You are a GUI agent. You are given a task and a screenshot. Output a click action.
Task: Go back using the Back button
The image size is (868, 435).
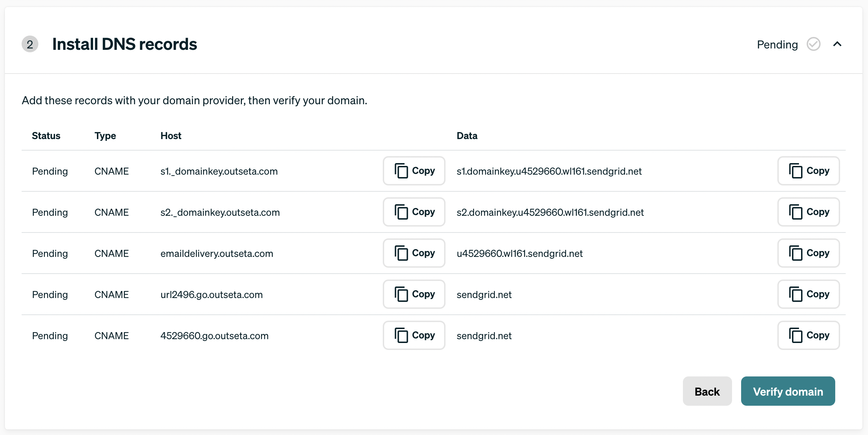click(707, 391)
